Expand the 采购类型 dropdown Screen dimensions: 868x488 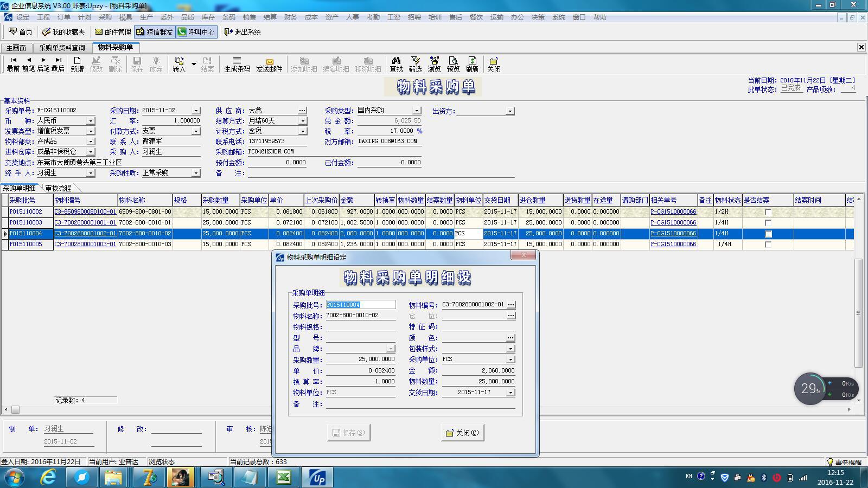coord(417,111)
